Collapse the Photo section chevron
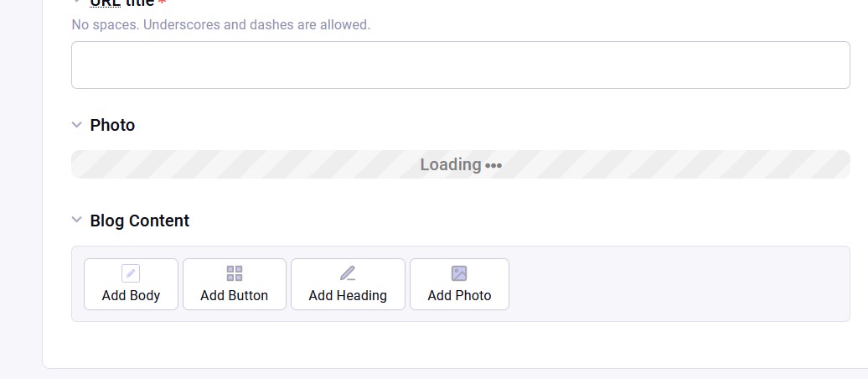The height and width of the screenshot is (379, 868). pos(77,125)
